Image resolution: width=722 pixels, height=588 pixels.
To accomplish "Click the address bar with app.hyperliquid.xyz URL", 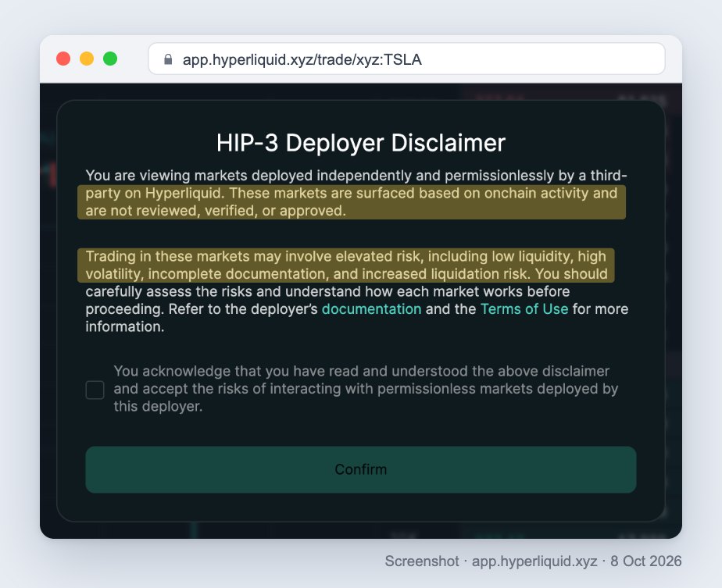I will pos(406,59).
